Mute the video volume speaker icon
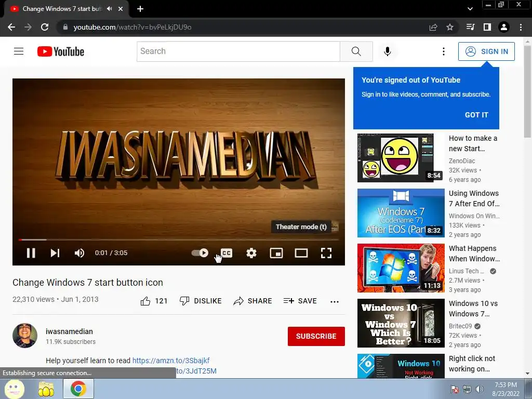The width and height of the screenshot is (532, 399). (x=79, y=253)
